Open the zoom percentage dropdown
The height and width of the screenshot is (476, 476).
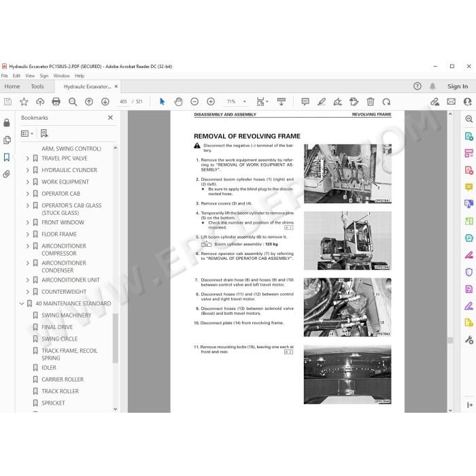coord(245,102)
